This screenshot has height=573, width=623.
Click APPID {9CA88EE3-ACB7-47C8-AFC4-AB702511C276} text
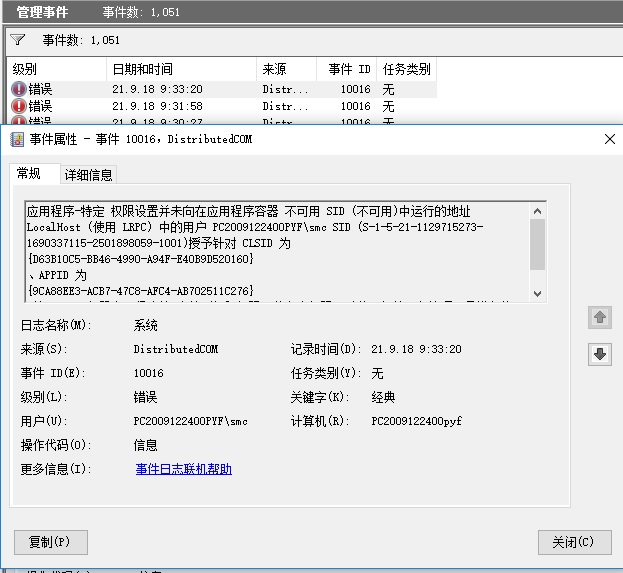141,291
